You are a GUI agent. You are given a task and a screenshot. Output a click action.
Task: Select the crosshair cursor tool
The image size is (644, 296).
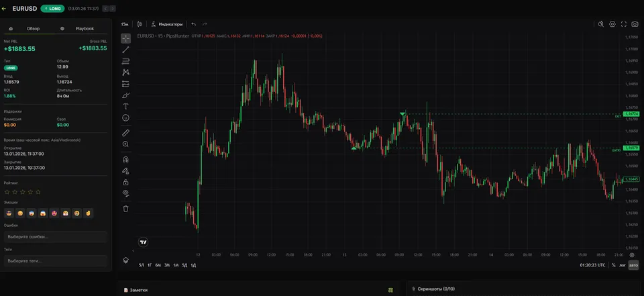pyautogui.click(x=125, y=39)
